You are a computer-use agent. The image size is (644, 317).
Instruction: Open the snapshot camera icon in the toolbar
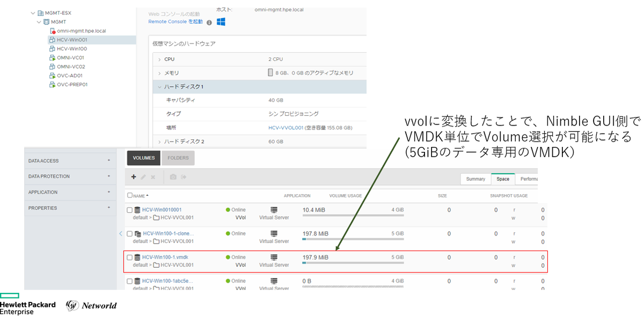pos(173,176)
